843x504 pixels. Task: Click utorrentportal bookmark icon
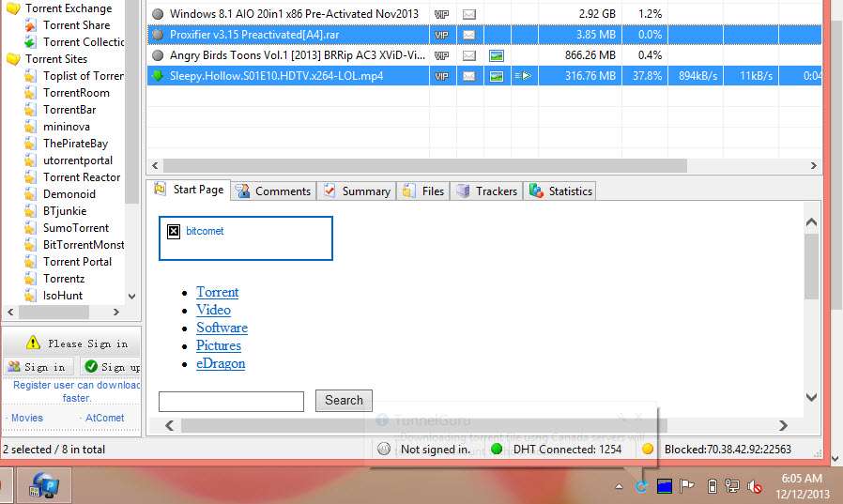[x=31, y=160]
